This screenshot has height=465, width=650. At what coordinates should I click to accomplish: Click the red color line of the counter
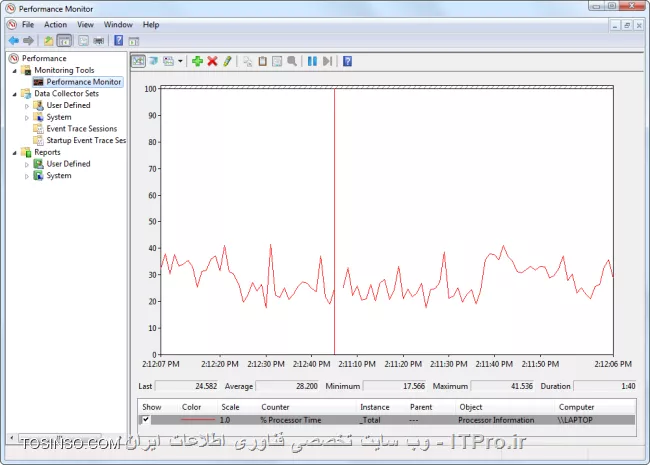[x=198, y=420]
